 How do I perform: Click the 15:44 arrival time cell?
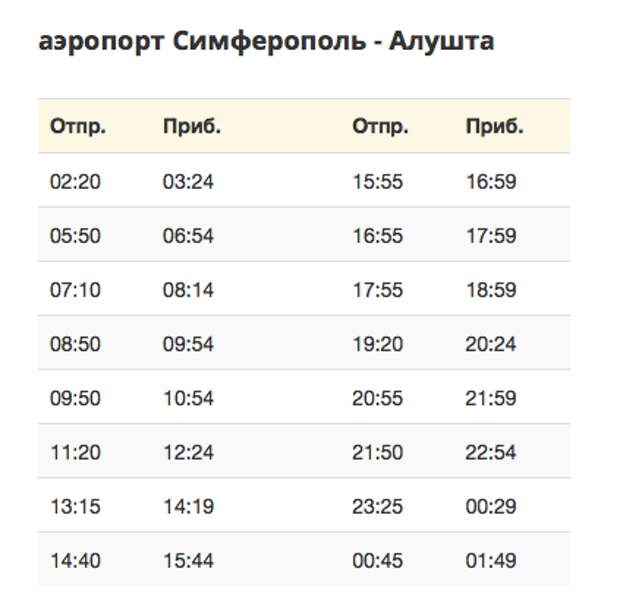click(189, 560)
